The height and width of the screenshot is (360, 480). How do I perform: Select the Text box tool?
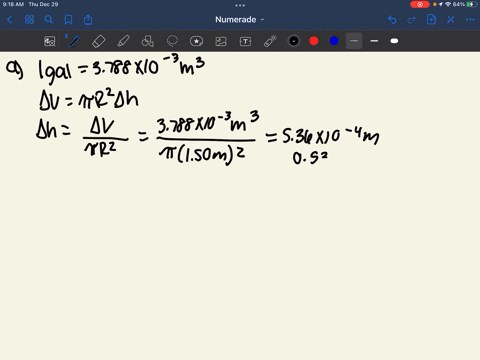[x=245, y=41]
